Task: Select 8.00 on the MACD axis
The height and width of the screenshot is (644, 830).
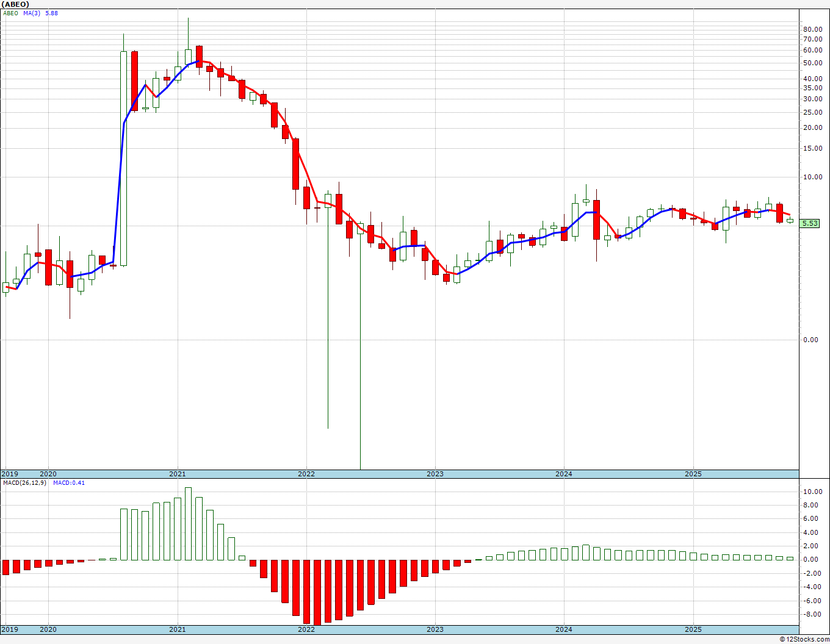Action: [812, 505]
